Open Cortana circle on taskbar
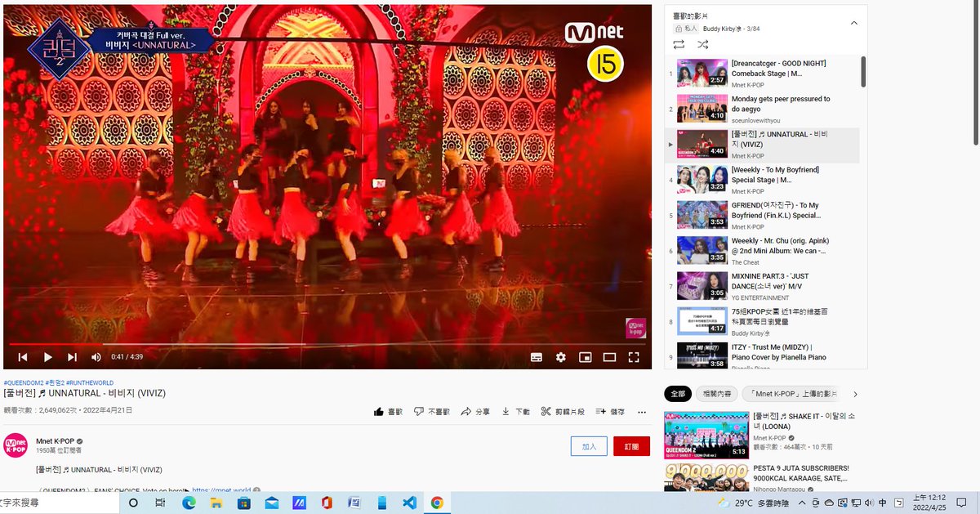The width and height of the screenshot is (980, 514). pyautogui.click(x=133, y=503)
